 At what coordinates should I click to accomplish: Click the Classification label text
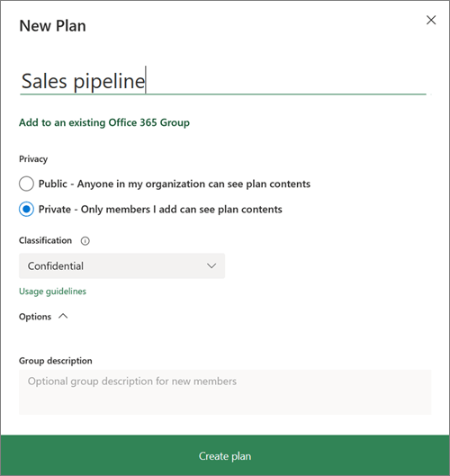45,240
